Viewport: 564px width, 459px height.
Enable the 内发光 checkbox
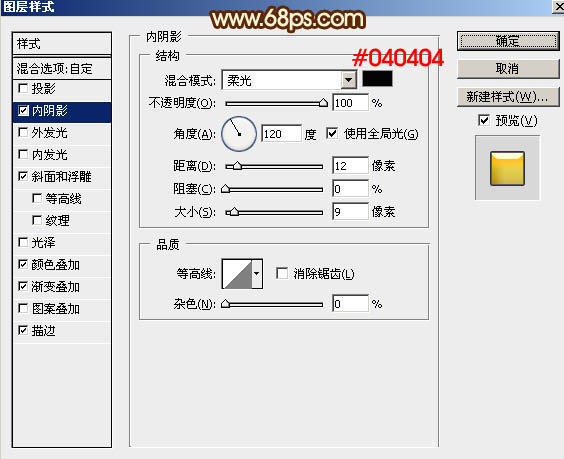(x=23, y=154)
